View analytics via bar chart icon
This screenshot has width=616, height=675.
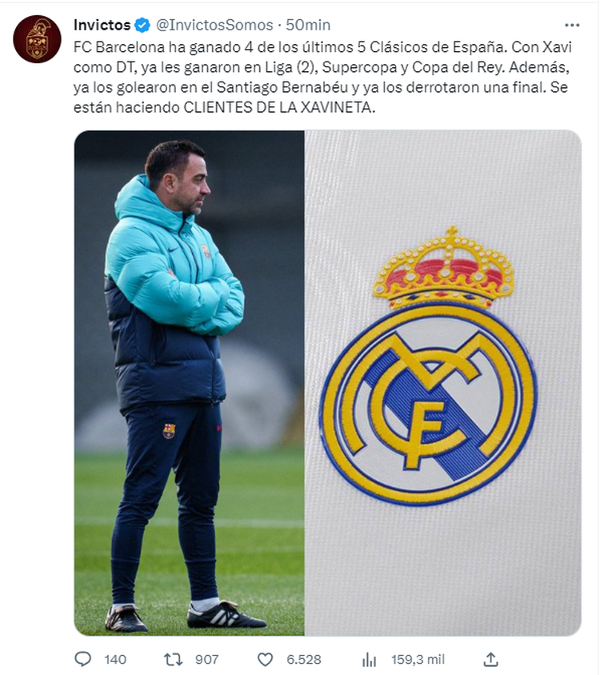[369, 659]
